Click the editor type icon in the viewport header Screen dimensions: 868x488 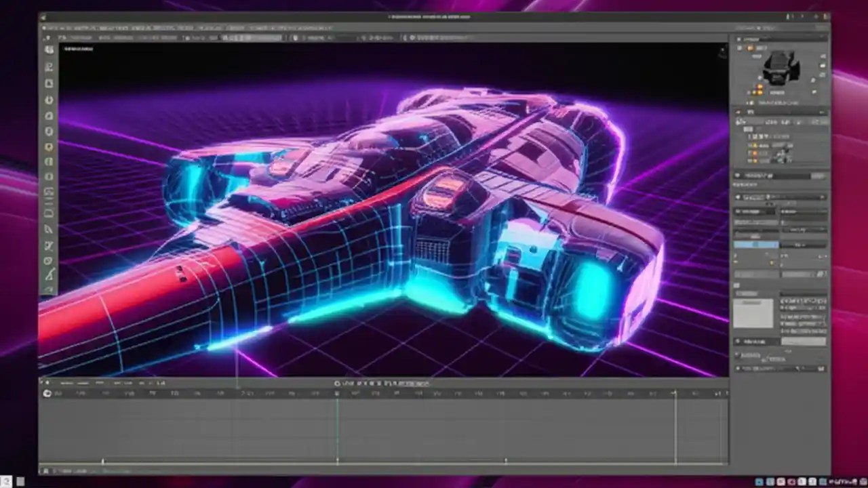[46, 38]
